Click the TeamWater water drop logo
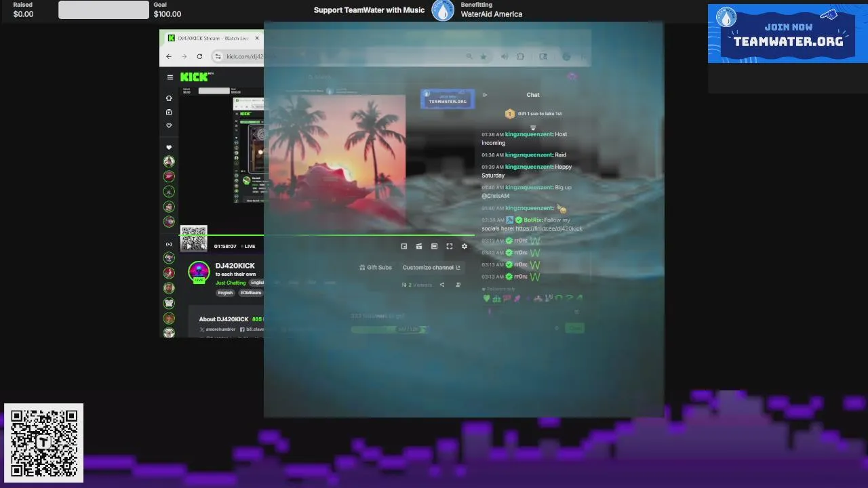The width and height of the screenshot is (868, 488). pyautogui.click(x=443, y=11)
